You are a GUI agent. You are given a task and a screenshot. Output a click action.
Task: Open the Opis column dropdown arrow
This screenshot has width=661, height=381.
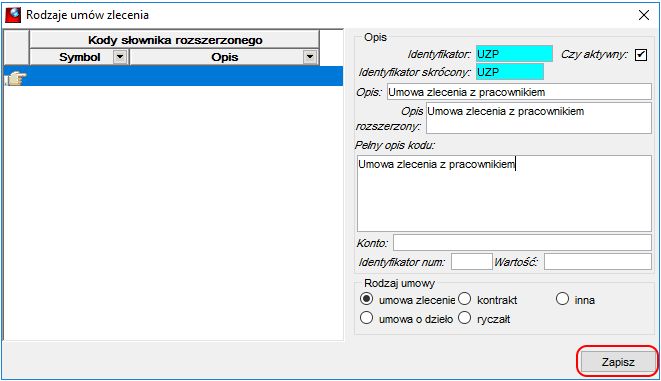[310, 56]
